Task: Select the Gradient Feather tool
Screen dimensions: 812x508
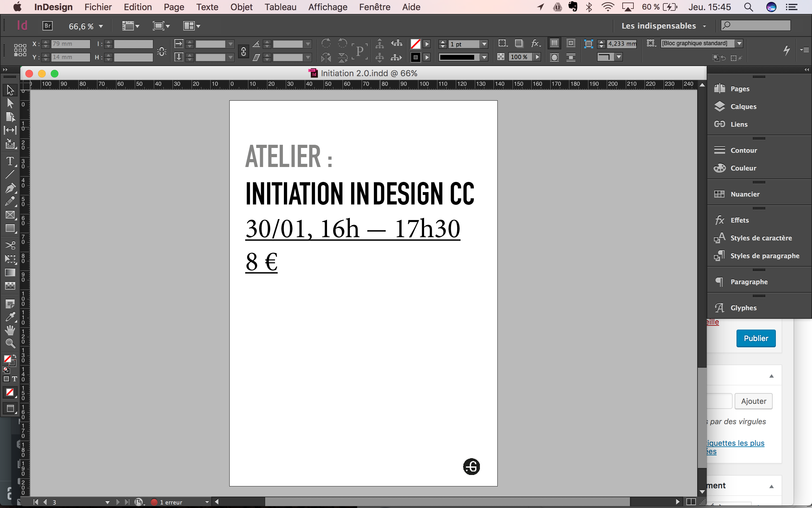Action: pyautogui.click(x=10, y=285)
